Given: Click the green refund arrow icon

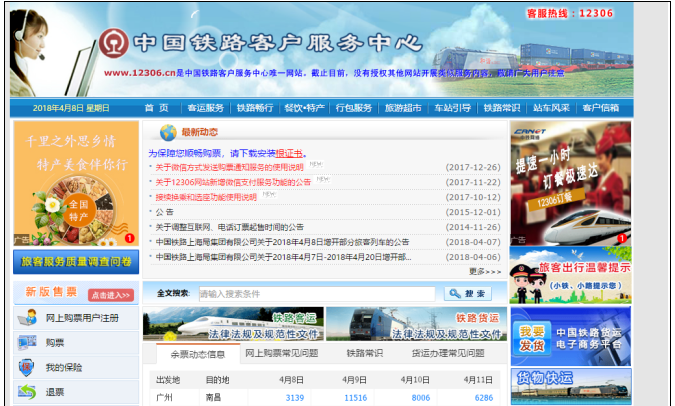Looking at the screenshot, I should (x=27, y=392).
